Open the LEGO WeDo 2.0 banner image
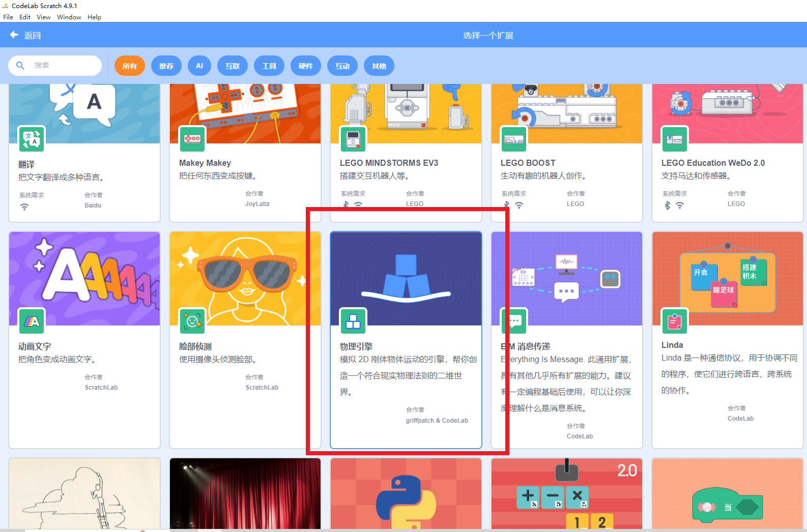The width and height of the screenshot is (807, 532). 728,113
